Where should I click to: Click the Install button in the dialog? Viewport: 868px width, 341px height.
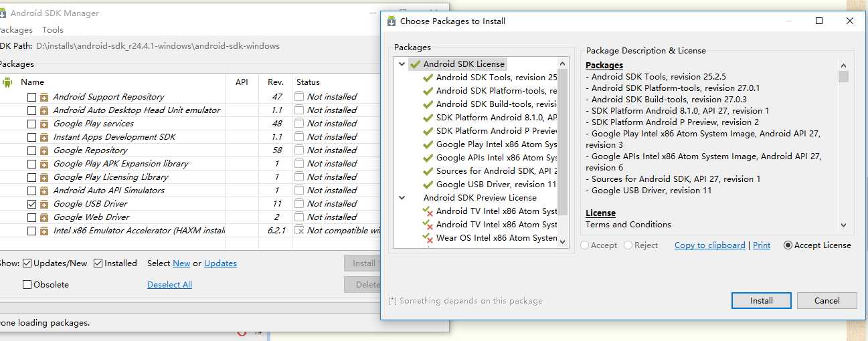click(x=761, y=301)
